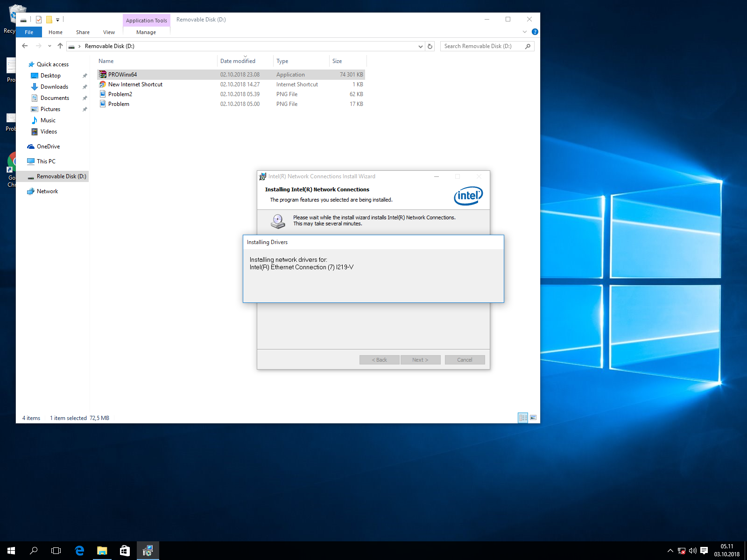
Task: Open Customize Quick Access Toolbar dropdown
Action: tap(58, 20)
